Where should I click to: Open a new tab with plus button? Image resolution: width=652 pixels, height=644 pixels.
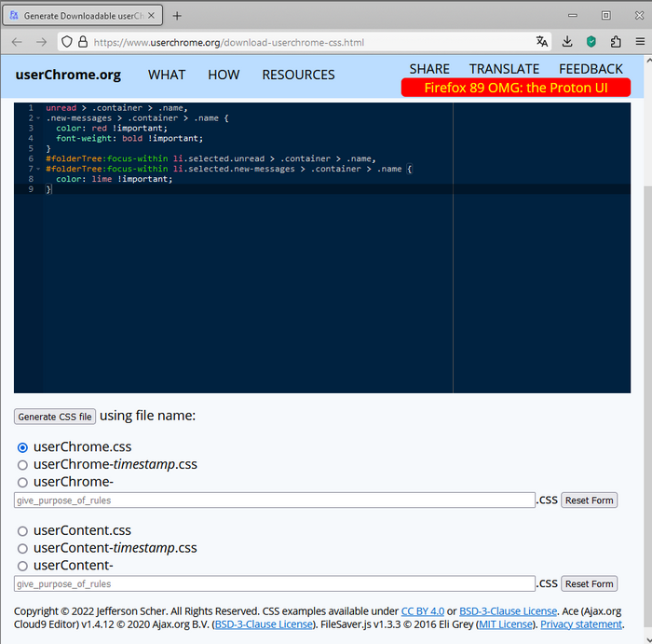pyautogui.click(x=177, y=16)
